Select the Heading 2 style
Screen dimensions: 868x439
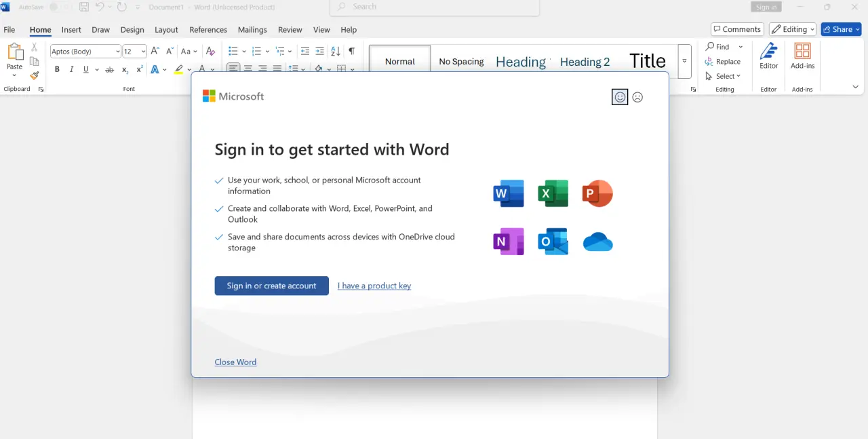pos(585,62)
